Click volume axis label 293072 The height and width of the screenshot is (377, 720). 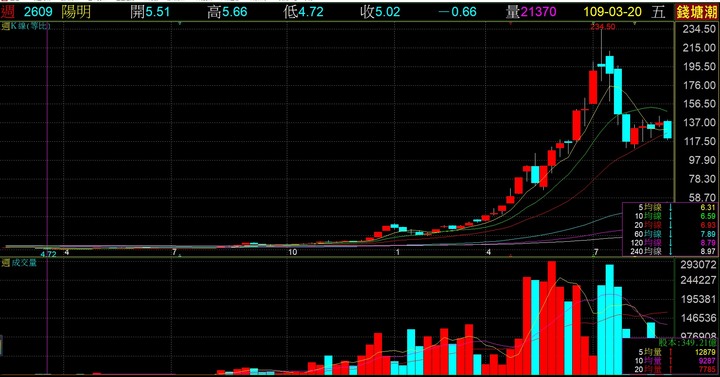pos(698,265)
